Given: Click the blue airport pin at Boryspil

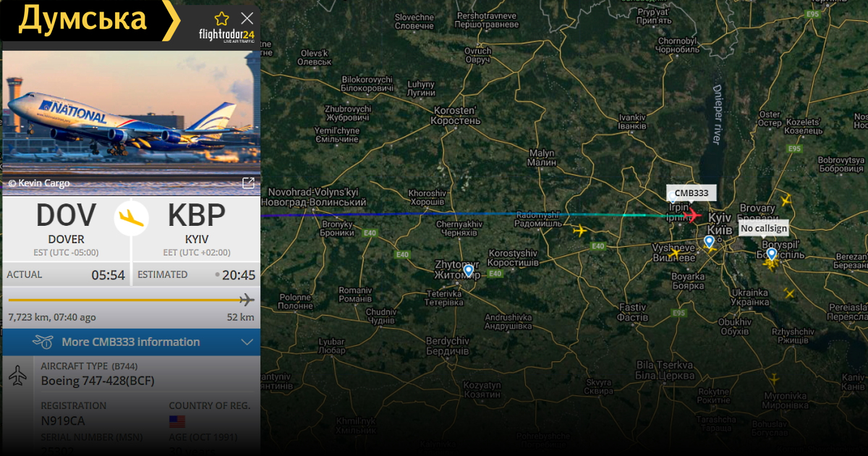Looking at the screenshot, I should (771, 253).
